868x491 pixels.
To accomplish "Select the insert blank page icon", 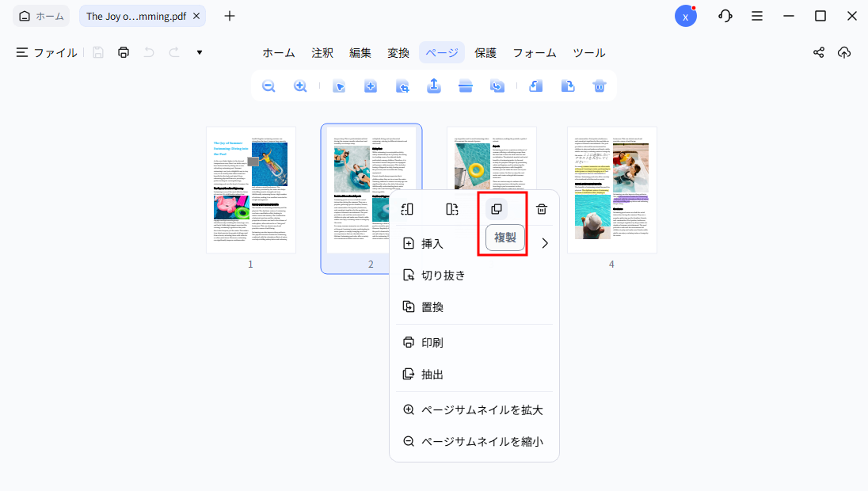I will [370, 86].
